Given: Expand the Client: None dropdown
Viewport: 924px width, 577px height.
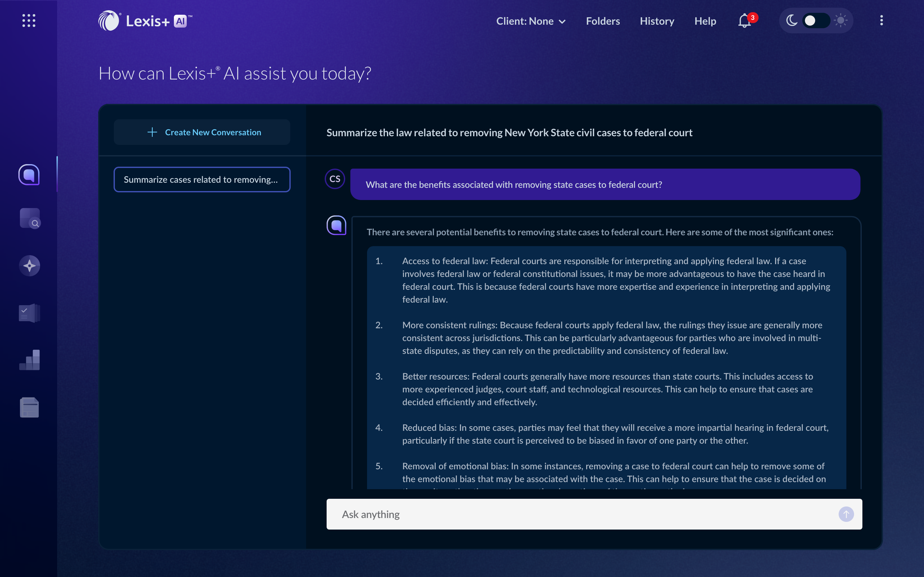Looking at the screenshot, I should (530, 21).
